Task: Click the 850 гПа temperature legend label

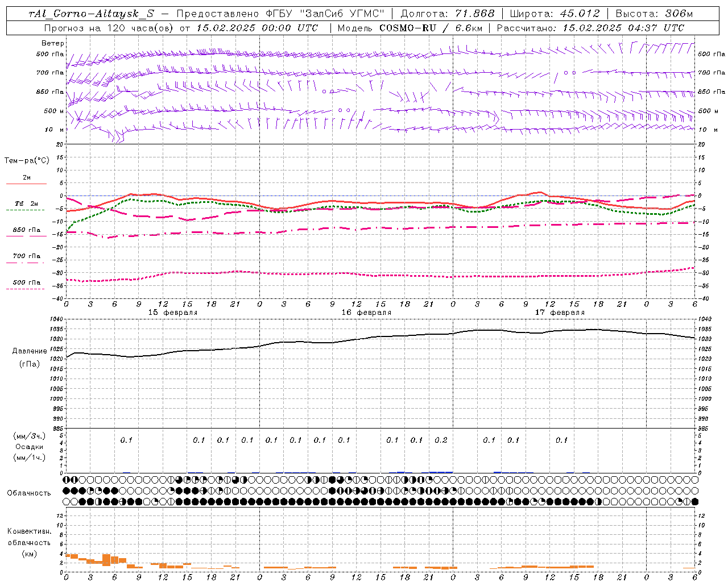Action: (27, 230)
